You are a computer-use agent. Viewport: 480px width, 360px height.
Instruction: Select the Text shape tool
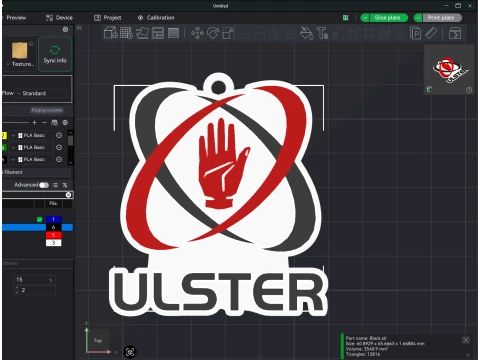point(322,33)
